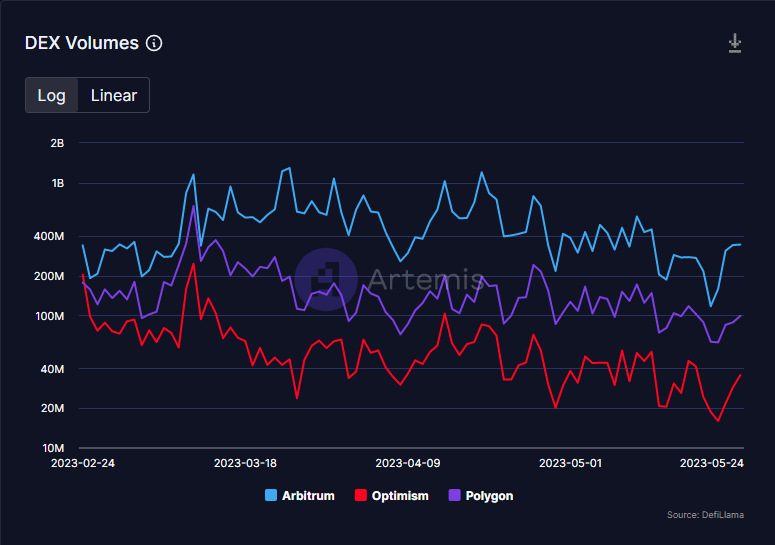
Task: Switch the chart scale to Log
Action: coord(52,96)
